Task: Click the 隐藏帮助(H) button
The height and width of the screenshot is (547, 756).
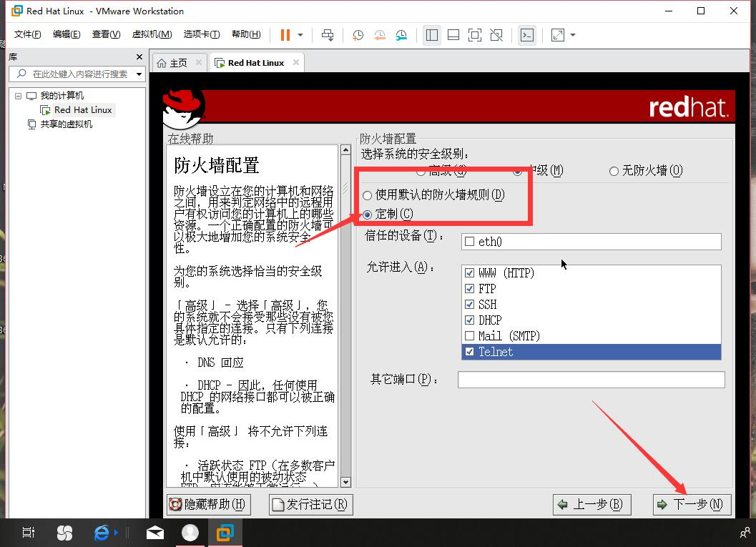Action: pyautogui.click(x=209, y=505)
